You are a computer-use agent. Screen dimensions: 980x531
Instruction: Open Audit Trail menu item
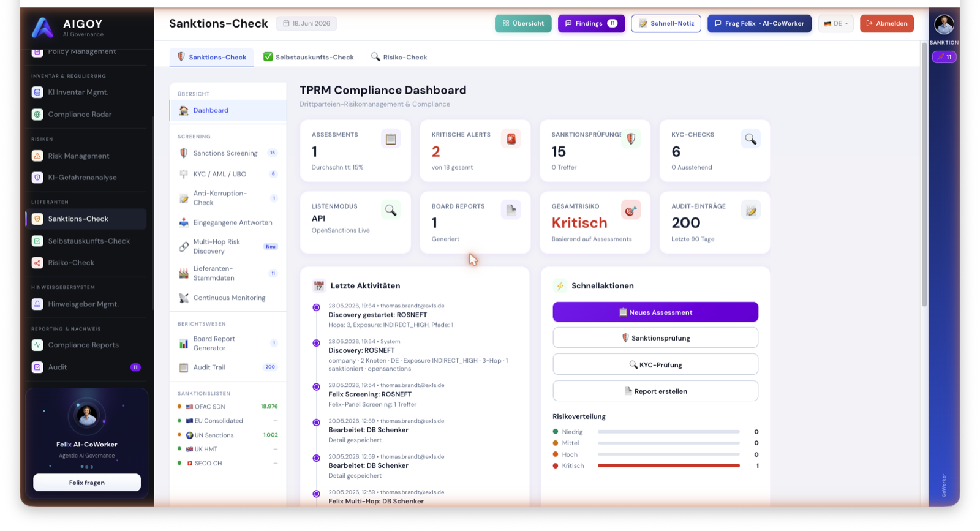pos(228,367)
